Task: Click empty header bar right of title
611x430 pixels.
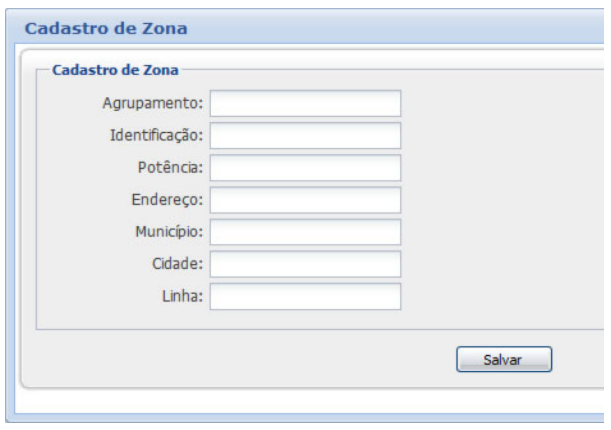Action: pyautogui.click(x=400, y=29)
